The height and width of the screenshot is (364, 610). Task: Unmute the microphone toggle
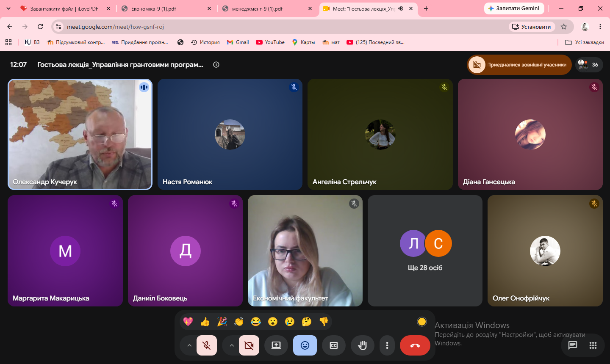[207, 345]
